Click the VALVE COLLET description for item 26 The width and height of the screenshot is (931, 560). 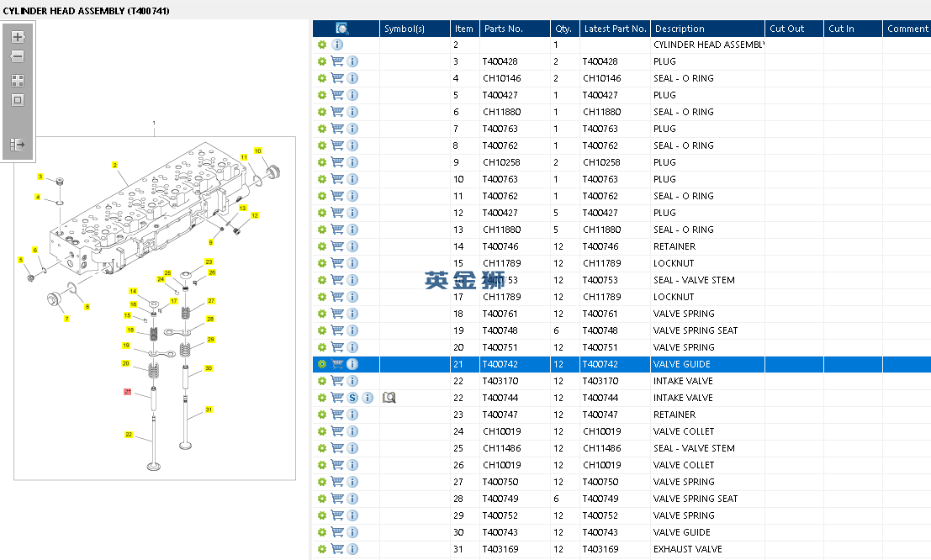[x=684, y=465]
